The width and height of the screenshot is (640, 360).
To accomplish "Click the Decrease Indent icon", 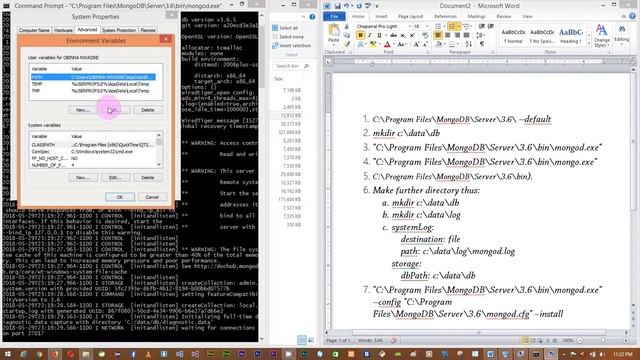I will pyautogui.click(x=482, y=26).
